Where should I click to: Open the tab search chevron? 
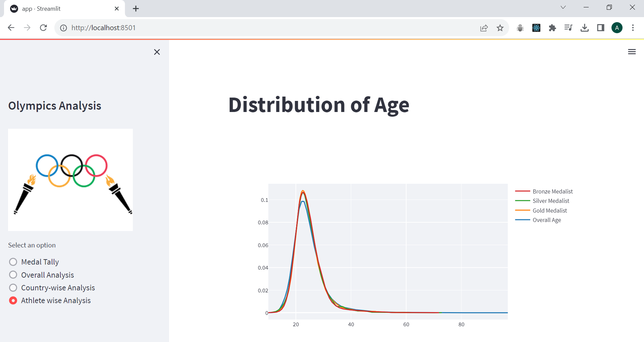(563, 7)
